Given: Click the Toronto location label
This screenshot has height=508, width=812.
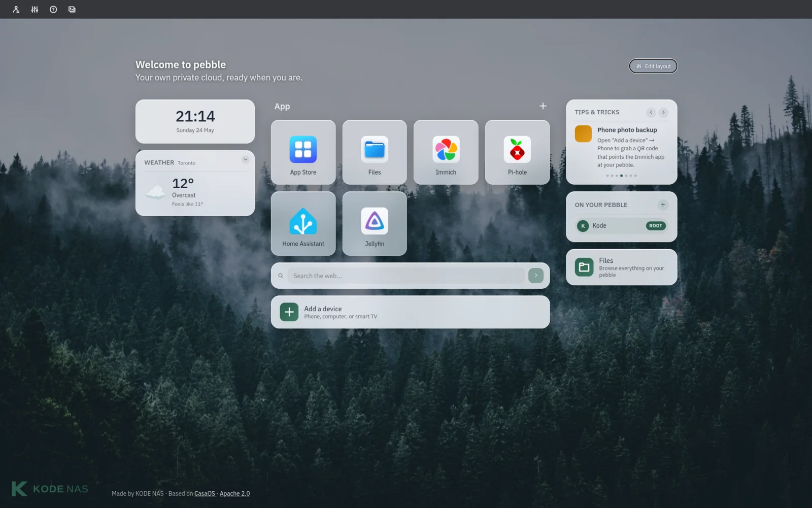Looking at the screenshot, I should coord(186,163).
